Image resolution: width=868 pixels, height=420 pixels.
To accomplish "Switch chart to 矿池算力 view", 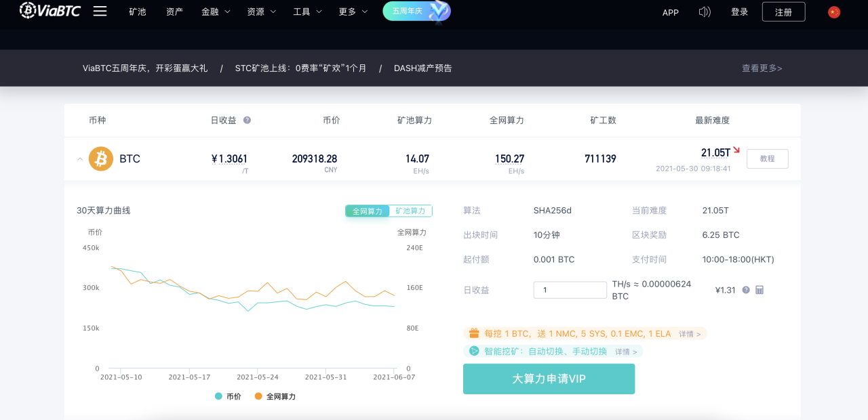I will click(x=411, y=211).
